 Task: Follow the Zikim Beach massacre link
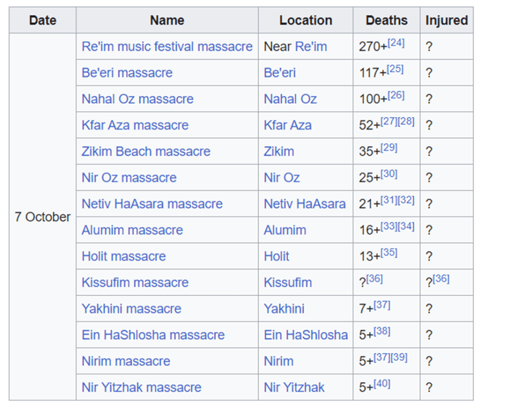(x=146, y=152)
